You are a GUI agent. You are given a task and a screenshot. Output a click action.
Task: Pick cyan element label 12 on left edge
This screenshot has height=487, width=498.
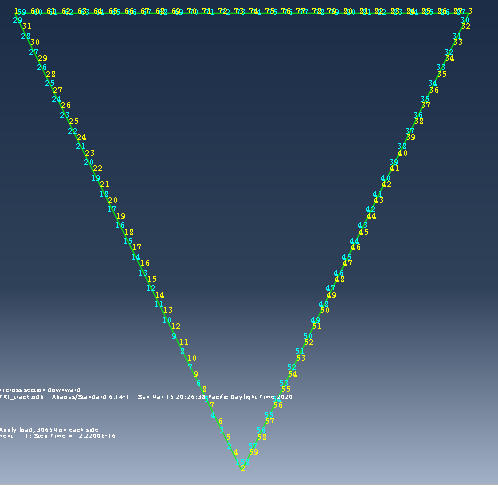tap(151, 288)
